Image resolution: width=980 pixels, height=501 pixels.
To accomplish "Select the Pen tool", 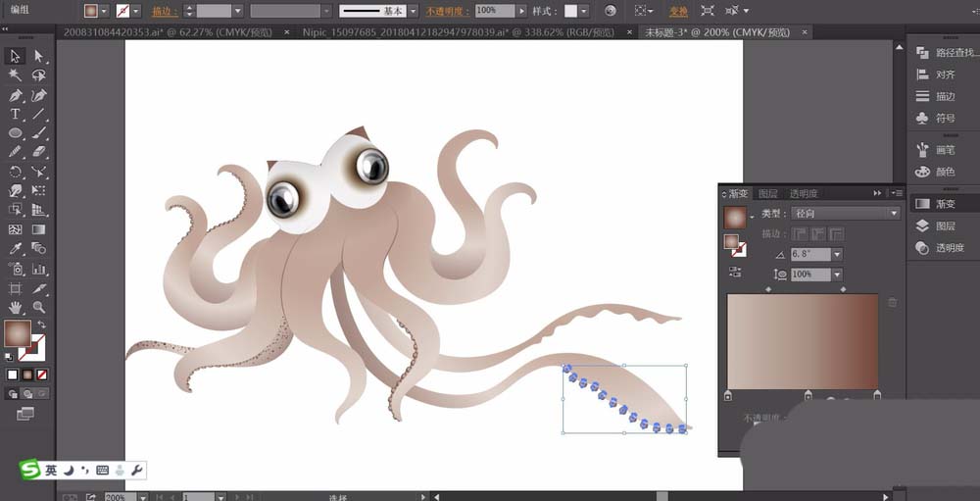I will [15, 95].
